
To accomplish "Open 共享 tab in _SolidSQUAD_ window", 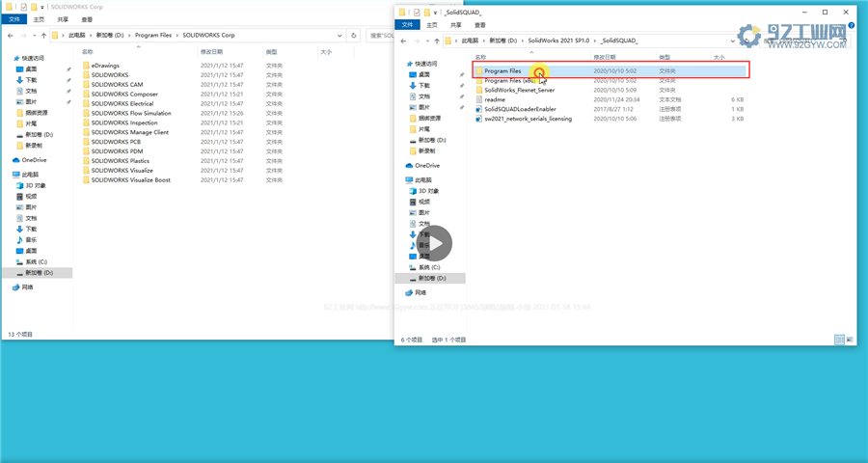I will point(456,25).
